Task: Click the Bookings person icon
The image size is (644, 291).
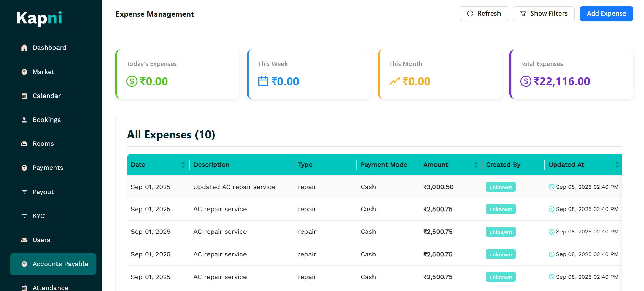Action: click(24, 120)
